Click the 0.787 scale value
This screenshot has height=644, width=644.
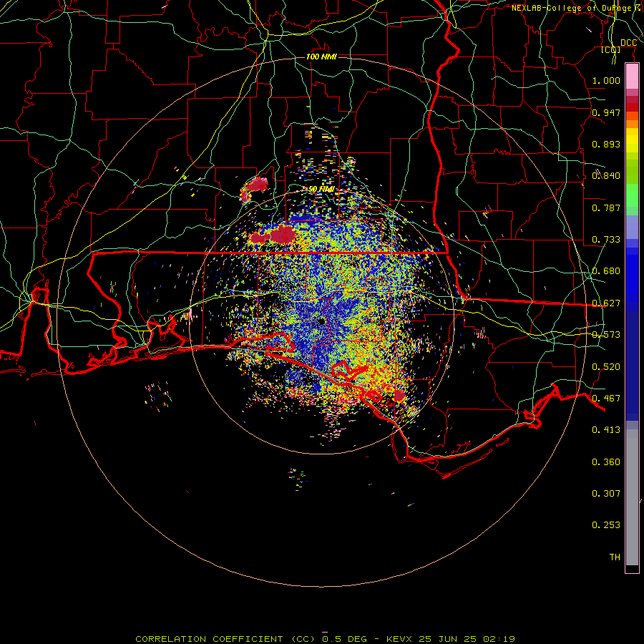click(x=606, y=208)
